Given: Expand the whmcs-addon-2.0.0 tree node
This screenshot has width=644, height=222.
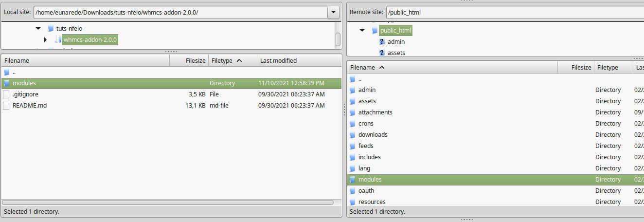Looking at the screenshot, I should pos(45,39).
